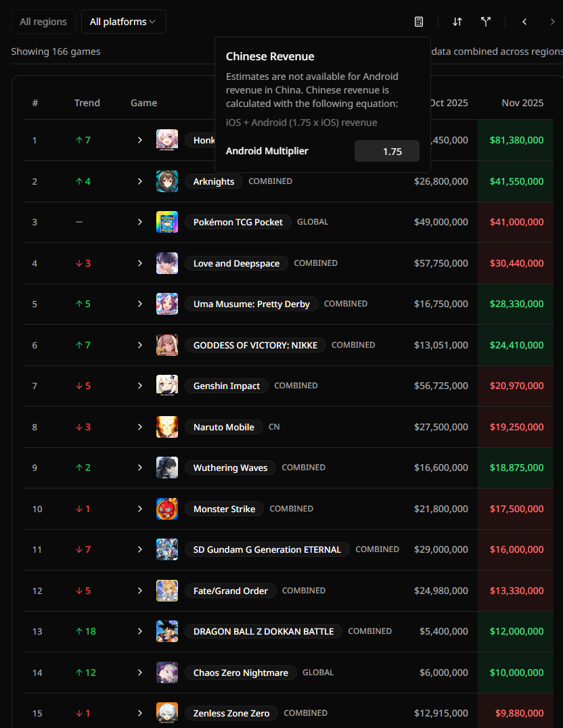
Task: Click the GLOBAL tag beside Pokémon TCG Pocket
Action: 313,222
